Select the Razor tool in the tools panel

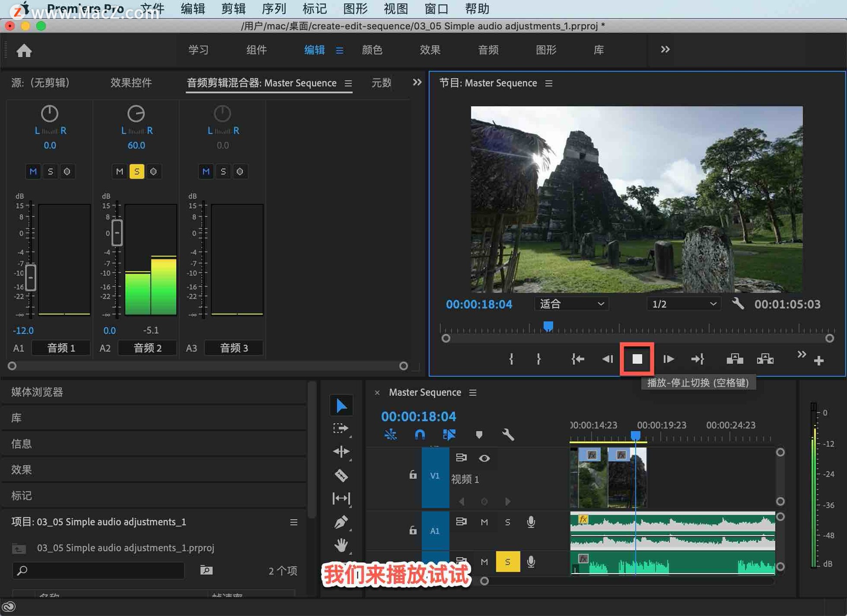pyautogui.click(x=341, y=476)
